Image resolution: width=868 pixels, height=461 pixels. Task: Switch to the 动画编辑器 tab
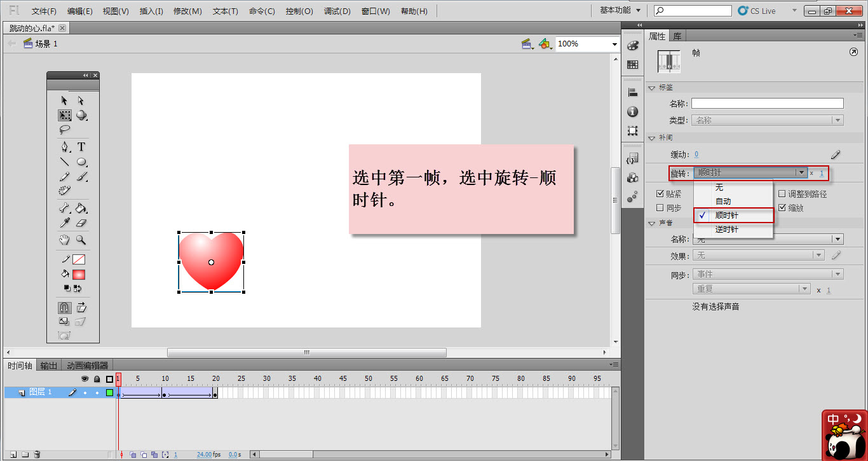(x=88, y=365)
